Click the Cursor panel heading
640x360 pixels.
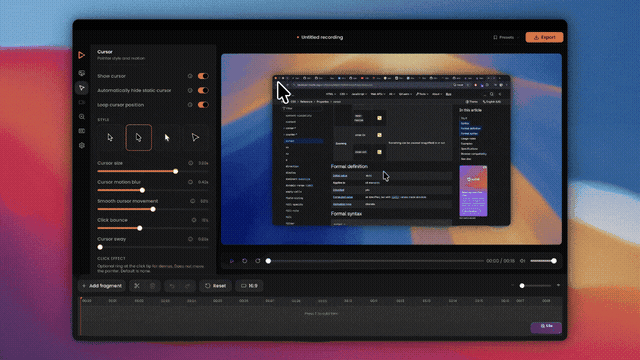click(105, 52)
